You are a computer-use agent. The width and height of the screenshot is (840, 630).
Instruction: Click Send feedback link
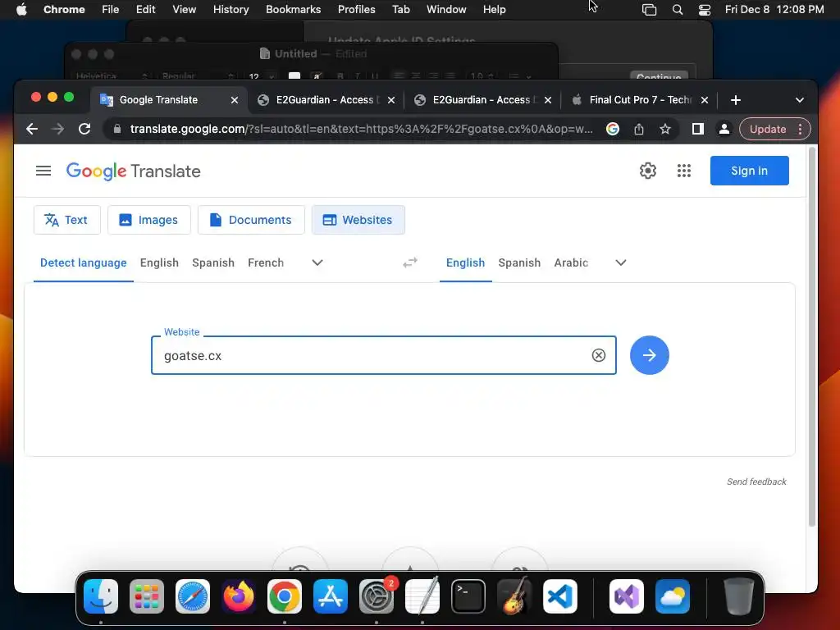click(x=756, y=482)
